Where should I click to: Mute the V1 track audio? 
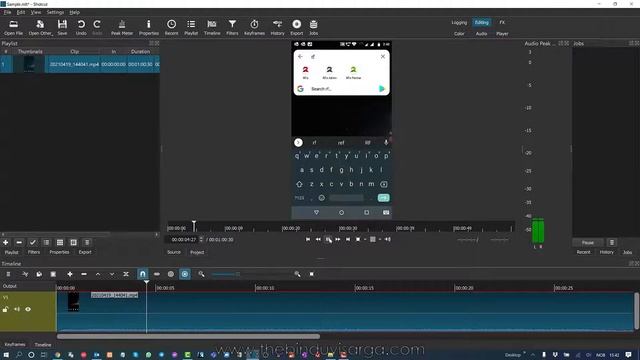pos(17,309)
